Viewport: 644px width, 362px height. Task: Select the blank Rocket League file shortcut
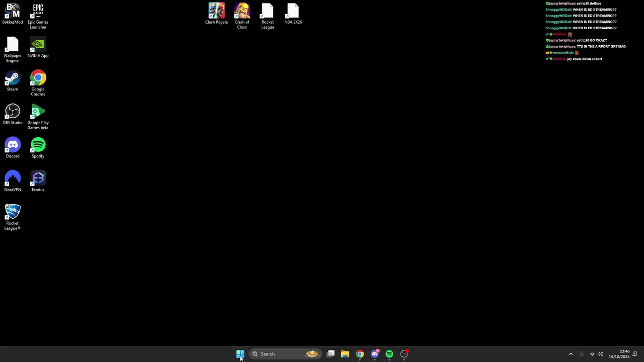pos(268,17)
